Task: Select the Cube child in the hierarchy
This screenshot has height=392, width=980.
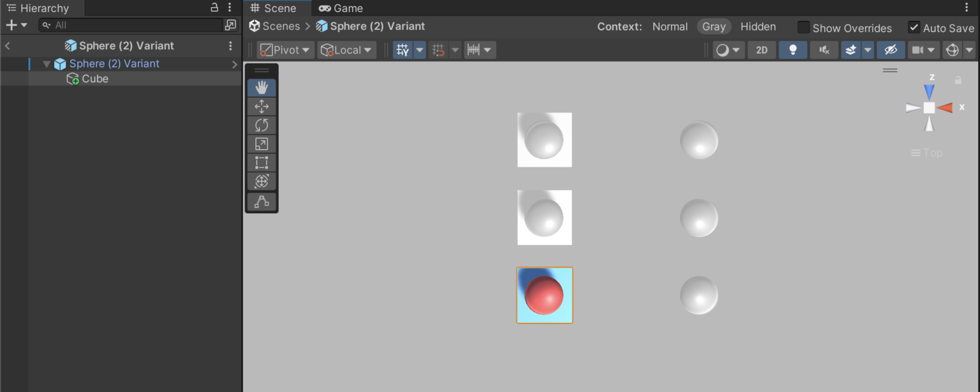Action: click(x=96, y=79)
